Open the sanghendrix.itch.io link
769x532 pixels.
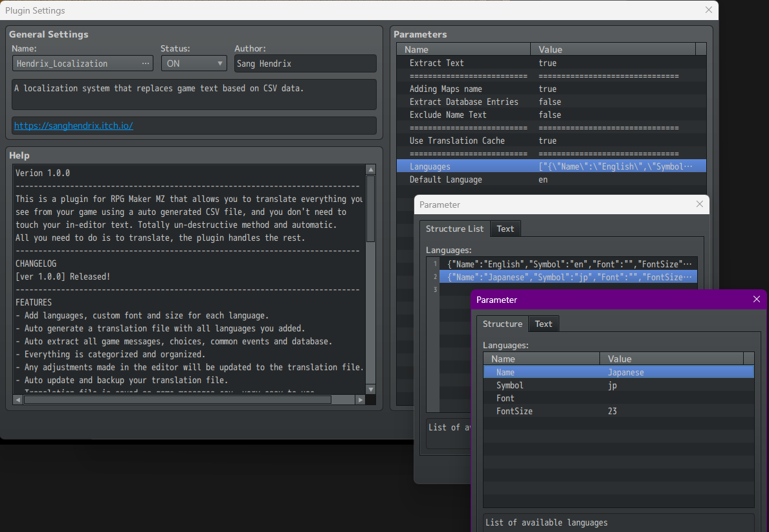point(74,126)
